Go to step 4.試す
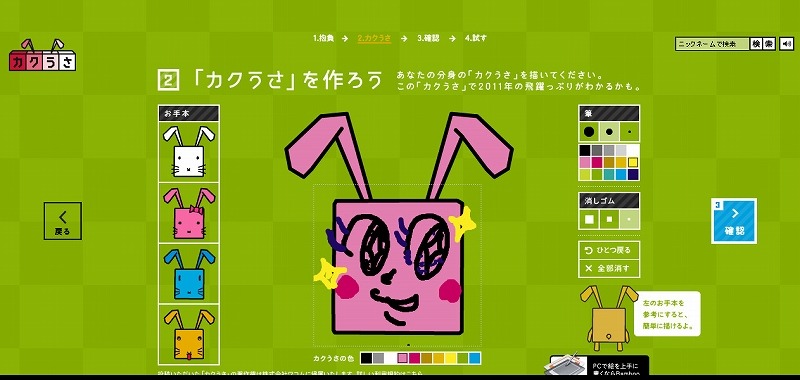Viewport: 800px width, 380px height. (x=476, y=38)
